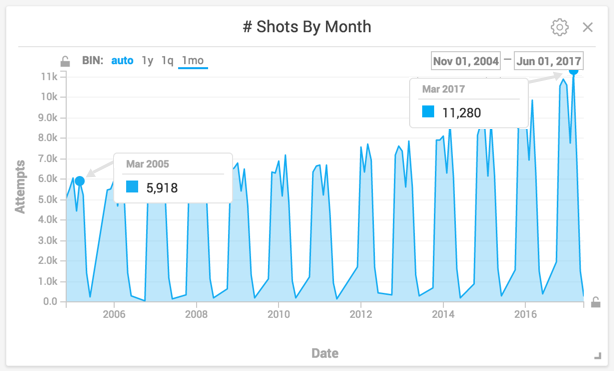614x371 pixels.
Task: Select the 1q bin option
Action: (167, 61)
